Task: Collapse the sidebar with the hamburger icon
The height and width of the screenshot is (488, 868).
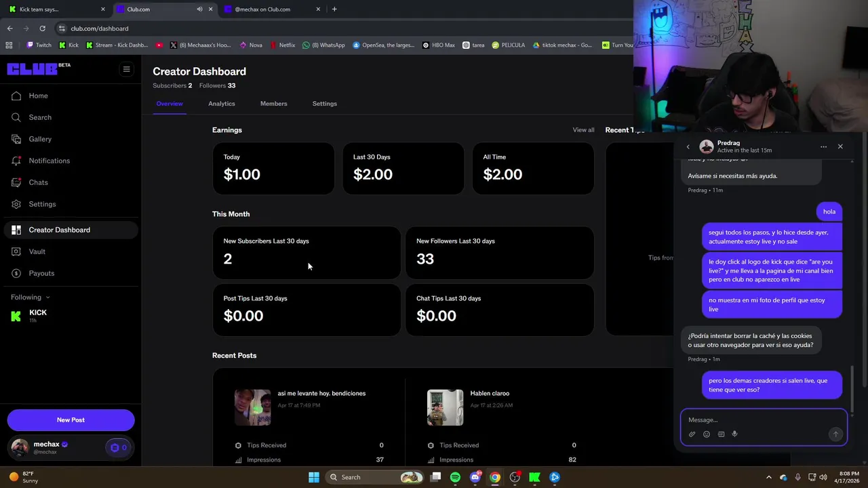Action: click(126, 69)
